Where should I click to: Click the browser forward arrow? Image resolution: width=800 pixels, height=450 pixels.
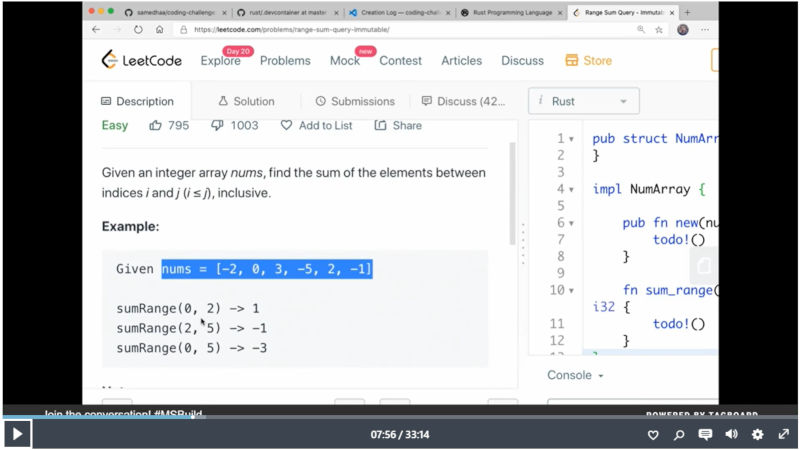pos(117,30)
